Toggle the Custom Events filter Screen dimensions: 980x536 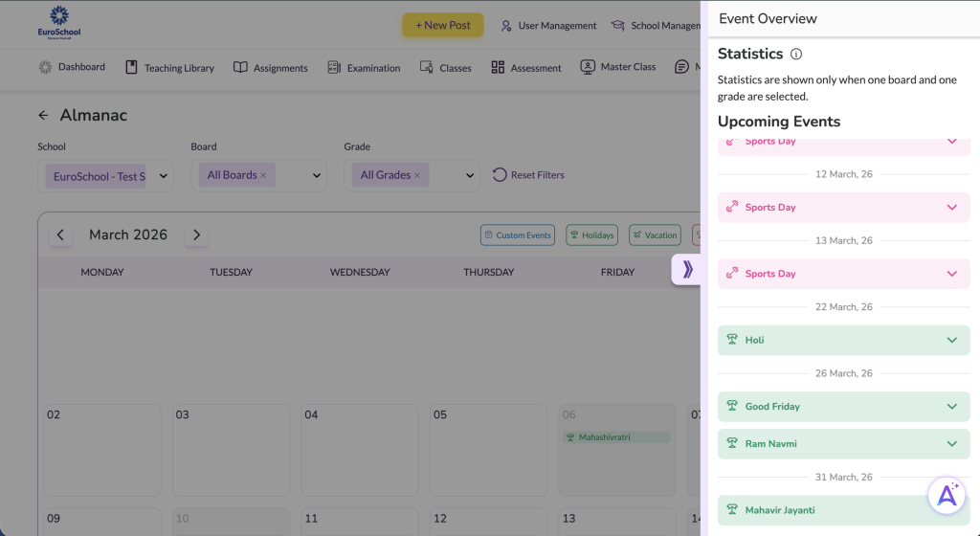pos(517,235)
